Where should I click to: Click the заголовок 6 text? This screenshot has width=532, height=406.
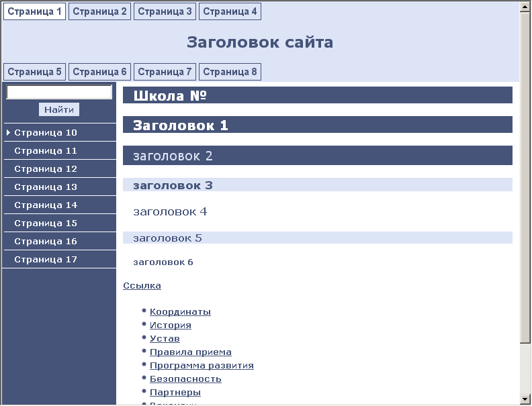click(163, 262)
